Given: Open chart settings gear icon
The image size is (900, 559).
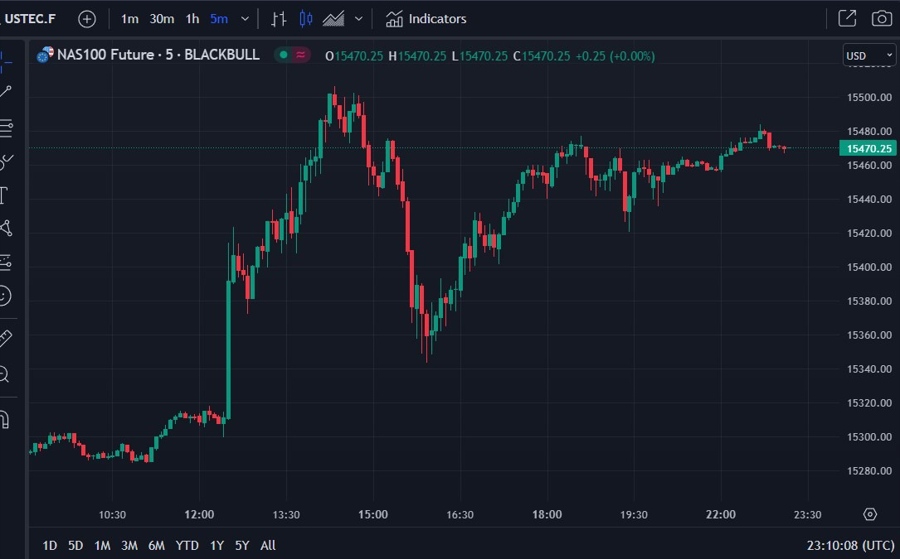Looking at the screenshot, I should [x=870, y=514].
